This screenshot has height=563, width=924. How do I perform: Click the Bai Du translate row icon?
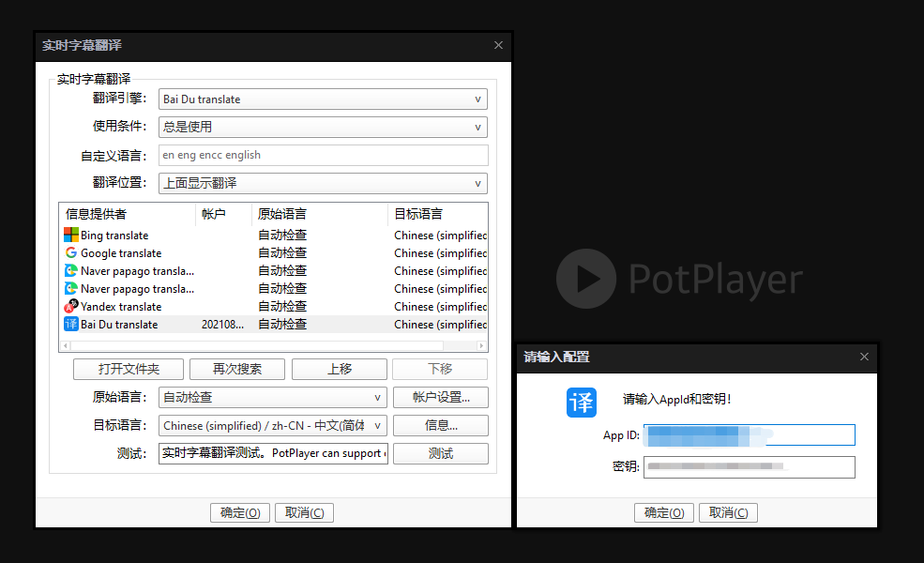pyautogui.click(x=70, y=324)
